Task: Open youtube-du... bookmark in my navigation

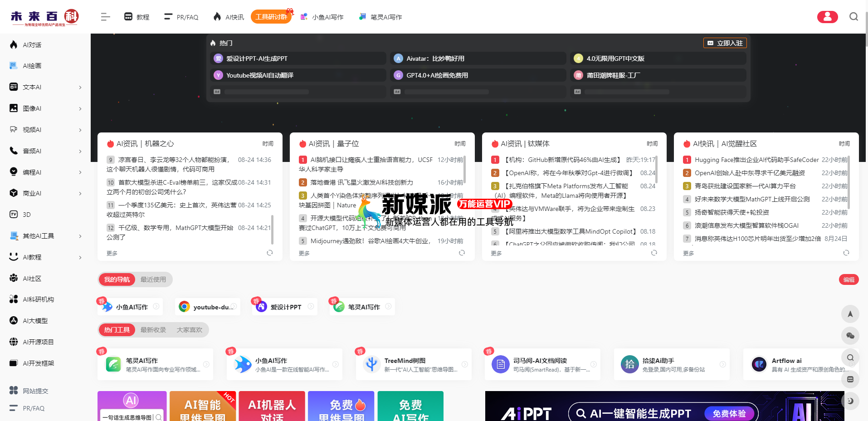Action: pos(208,307)
